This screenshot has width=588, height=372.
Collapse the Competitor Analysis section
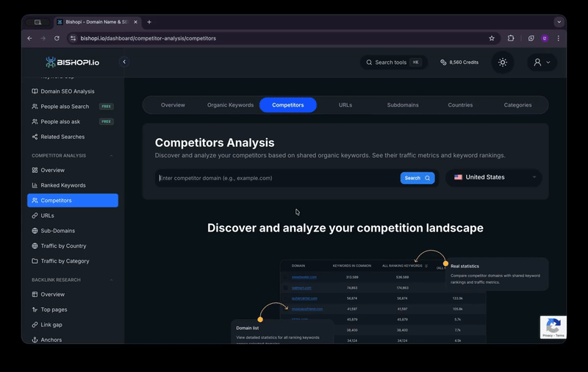click(x=112, y=156)
